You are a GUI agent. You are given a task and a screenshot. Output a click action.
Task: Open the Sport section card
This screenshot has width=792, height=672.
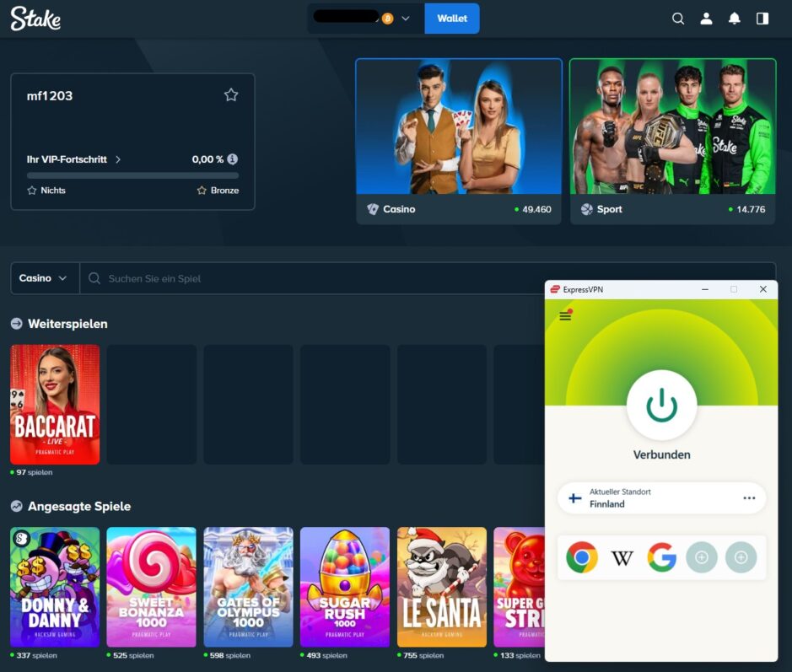[672, 141]
